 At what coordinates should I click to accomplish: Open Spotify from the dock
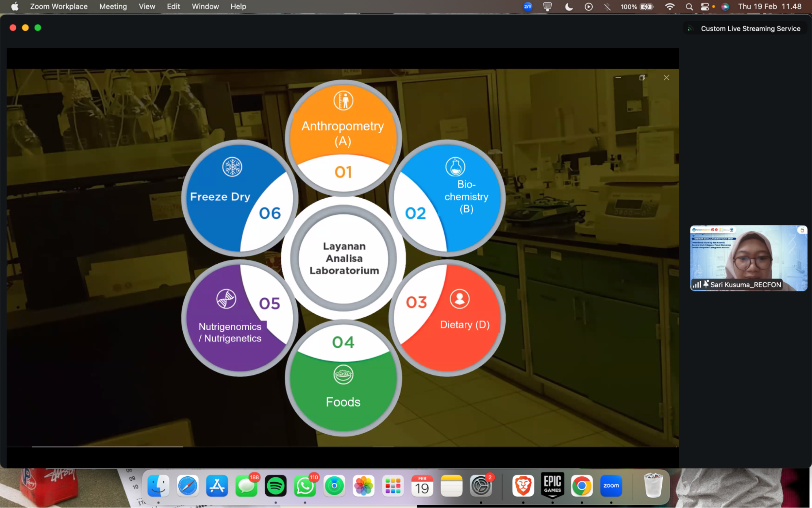click(275, 486)
